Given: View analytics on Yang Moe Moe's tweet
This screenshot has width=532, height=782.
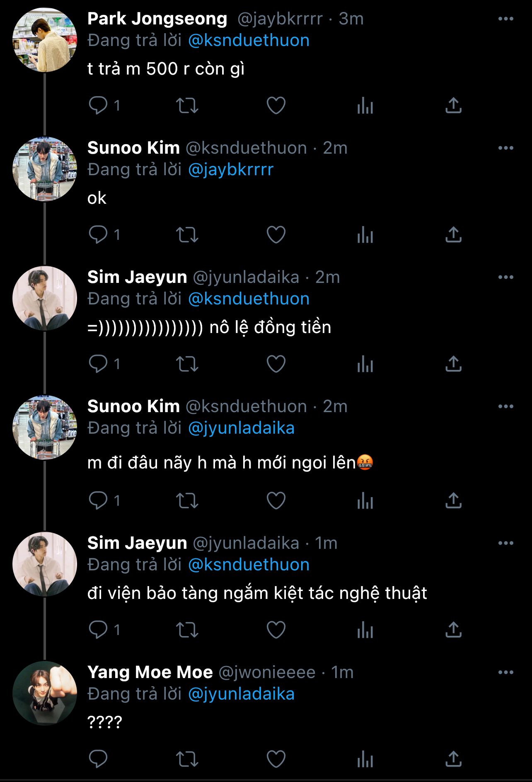Looking at the screenshot, I should click(365, 759).
